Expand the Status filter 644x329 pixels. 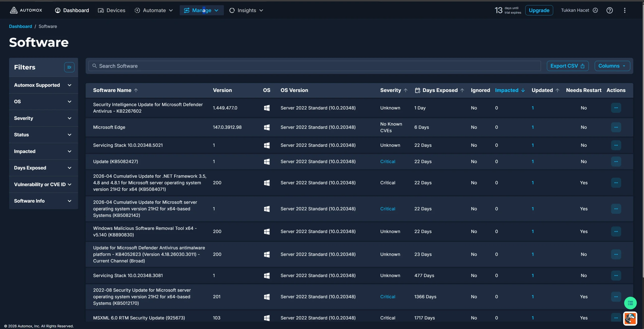click(44, 135)
